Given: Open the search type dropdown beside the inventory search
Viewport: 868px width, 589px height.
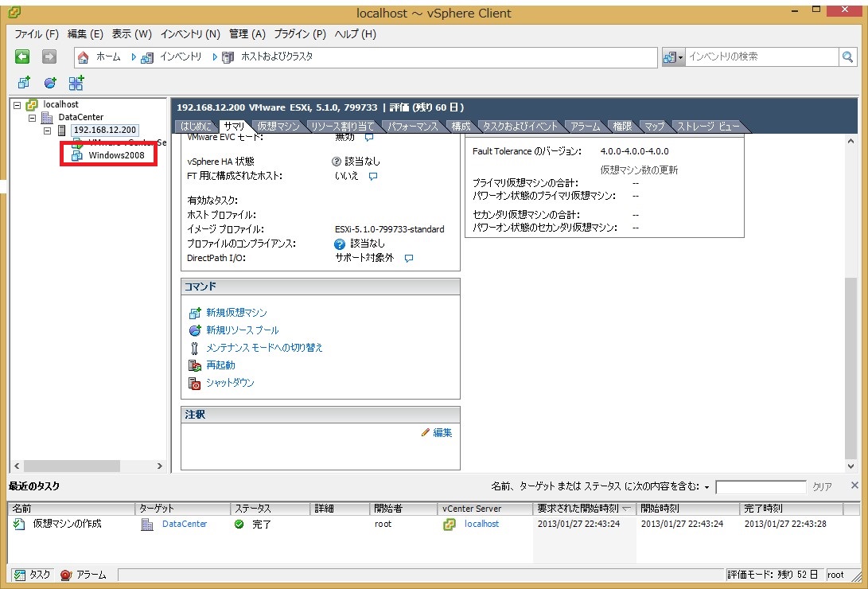Looking at the screenshot, I should [x=674, y=57].
